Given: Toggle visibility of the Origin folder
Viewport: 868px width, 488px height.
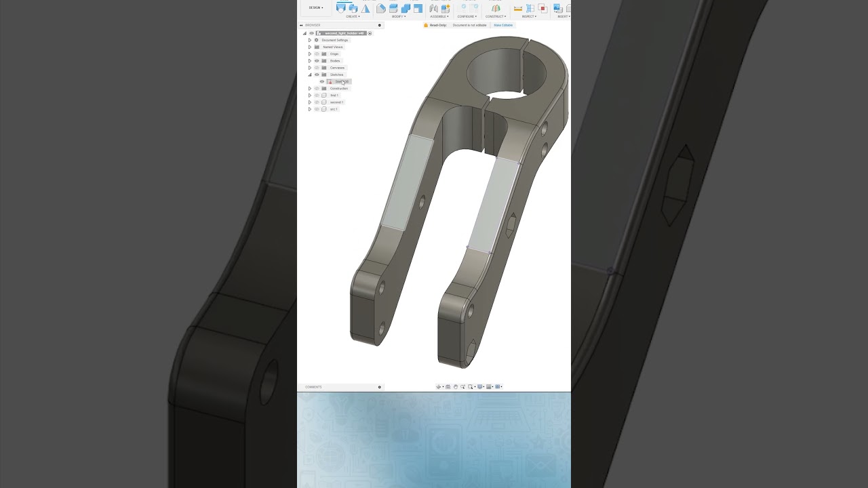Looking at the screenshot, I should (x=317, y=54).
